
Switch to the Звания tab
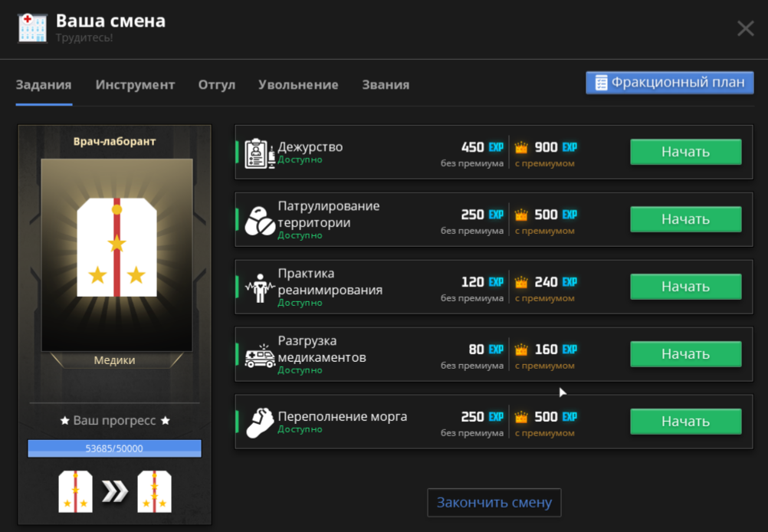[386, 85]
